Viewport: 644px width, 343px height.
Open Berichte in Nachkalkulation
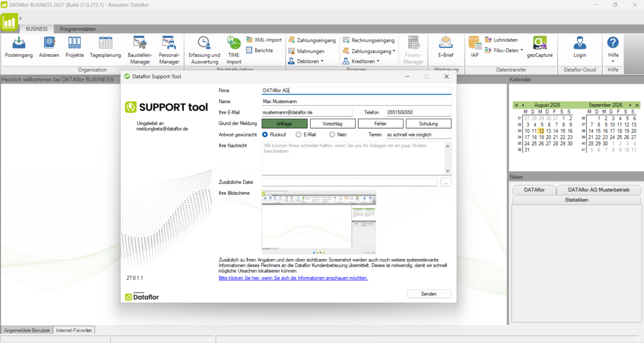260,51
